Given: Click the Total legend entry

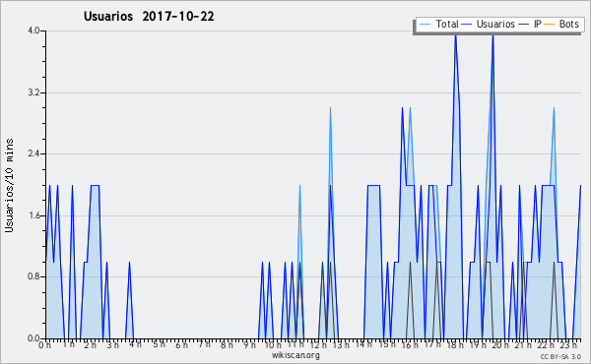Looking at the screenshot, I should (438, 24).
